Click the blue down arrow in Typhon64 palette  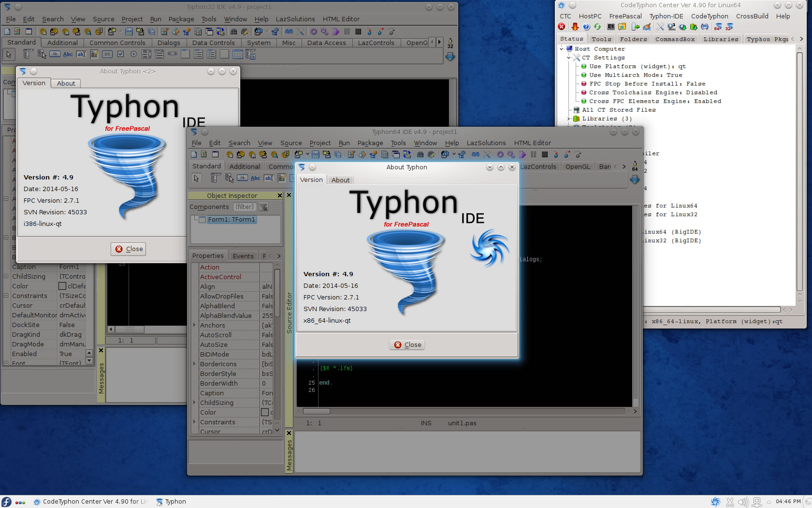point(635,179)
